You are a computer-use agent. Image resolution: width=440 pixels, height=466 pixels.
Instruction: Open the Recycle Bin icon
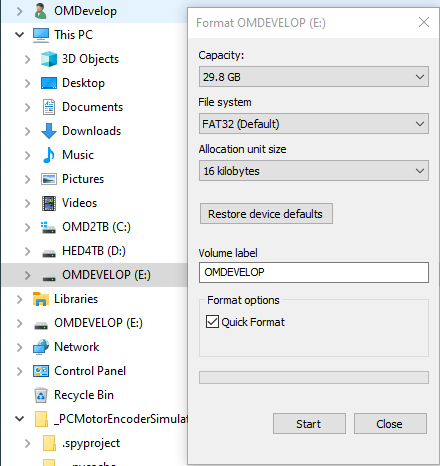(x=41, y=395)
